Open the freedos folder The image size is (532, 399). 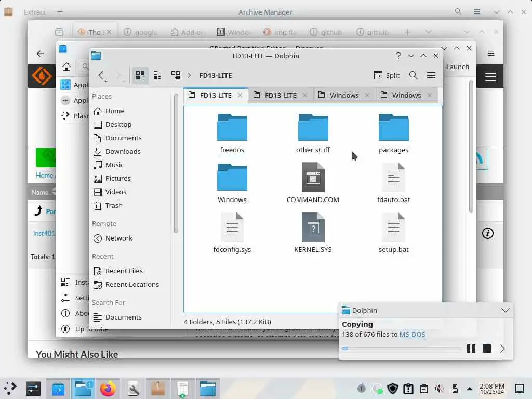(x=232, y=134)
